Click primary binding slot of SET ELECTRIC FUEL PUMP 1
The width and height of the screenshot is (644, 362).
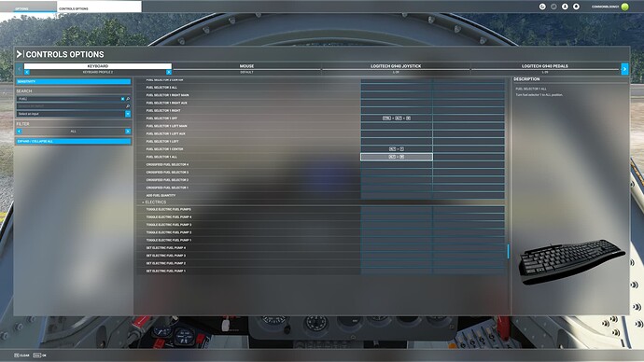[397, 271]
